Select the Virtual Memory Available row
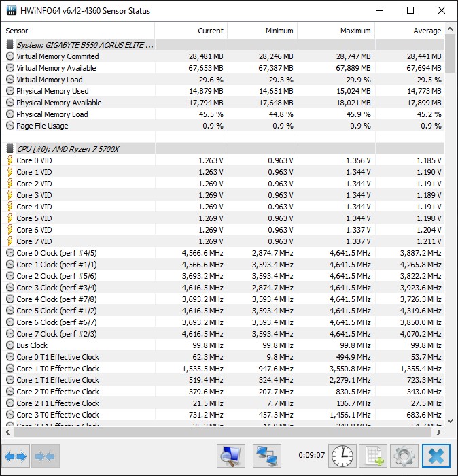 click(x=224, y=68)
